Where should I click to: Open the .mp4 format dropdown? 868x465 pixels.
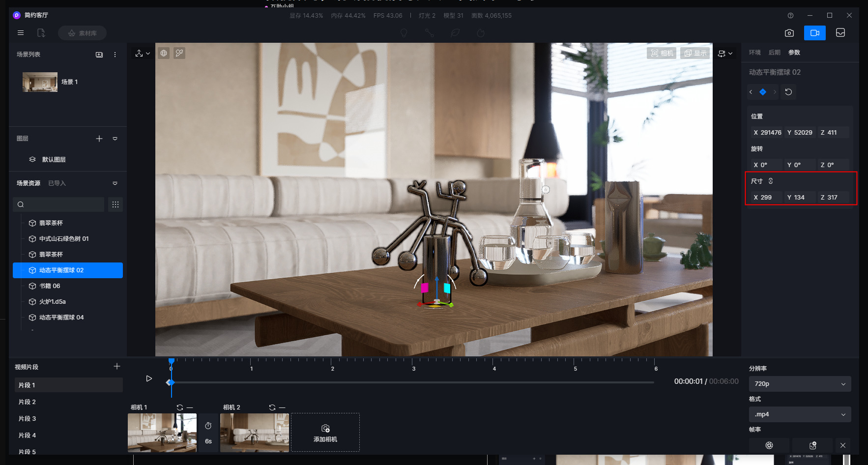coord(800,414)
